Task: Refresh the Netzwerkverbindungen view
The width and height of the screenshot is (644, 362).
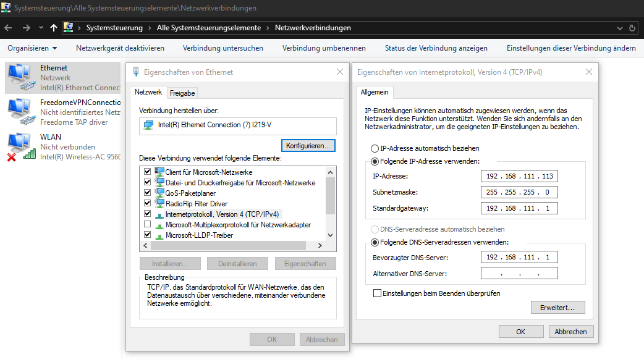Action: pyautogui.click(x=632, y=28)
